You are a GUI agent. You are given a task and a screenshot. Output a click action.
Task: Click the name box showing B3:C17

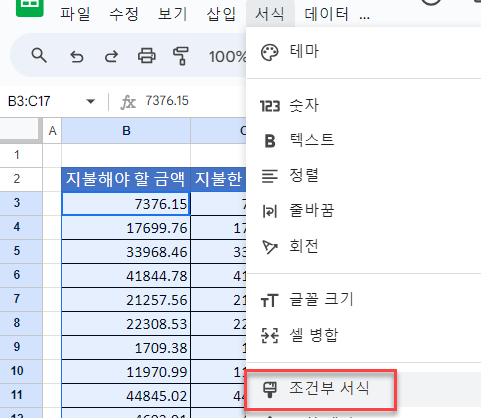point(29,101)
